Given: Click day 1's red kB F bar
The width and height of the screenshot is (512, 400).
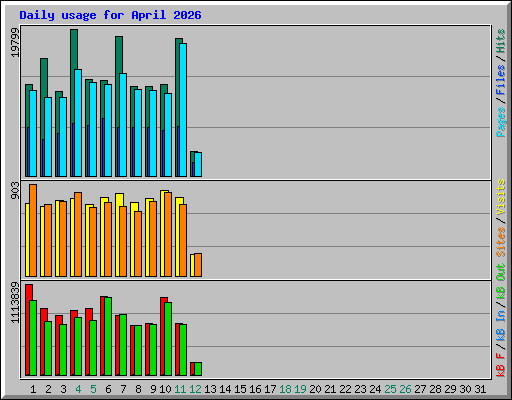Looking at the screenshot, I should tap(27, 330).
